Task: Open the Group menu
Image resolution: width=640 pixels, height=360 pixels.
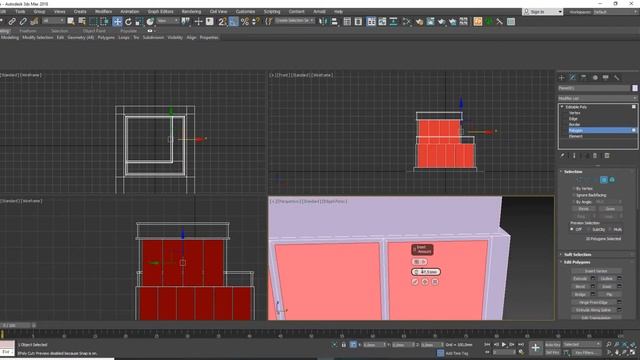Action: pyautogui.click(x=40, y=11)
